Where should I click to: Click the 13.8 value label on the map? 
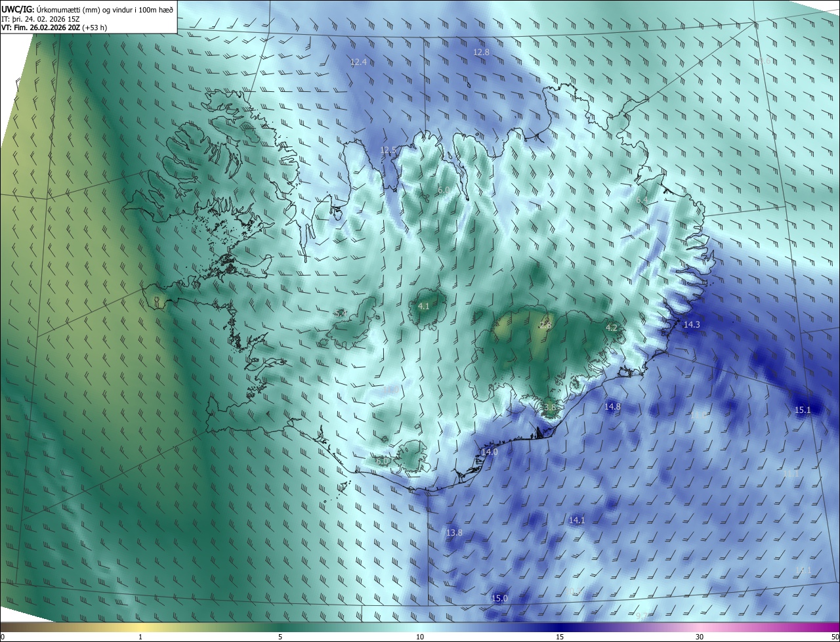(x=454, y=533)
